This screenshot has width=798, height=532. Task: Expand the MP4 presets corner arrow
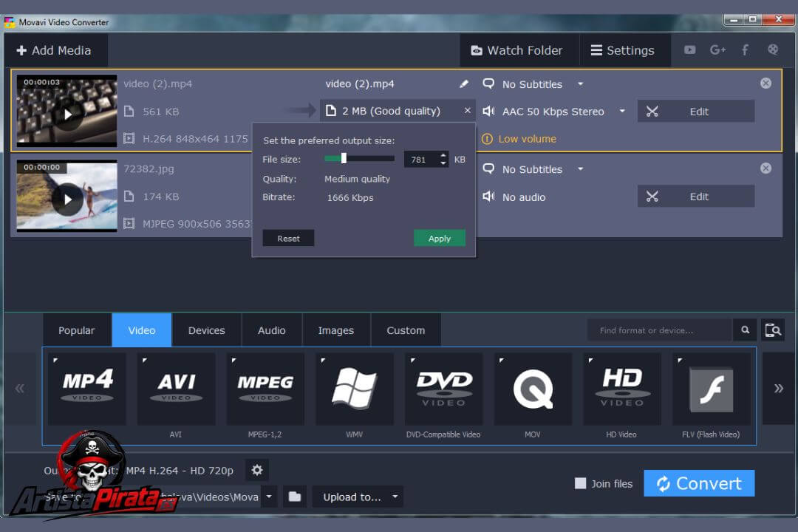[x=55, y=361]
